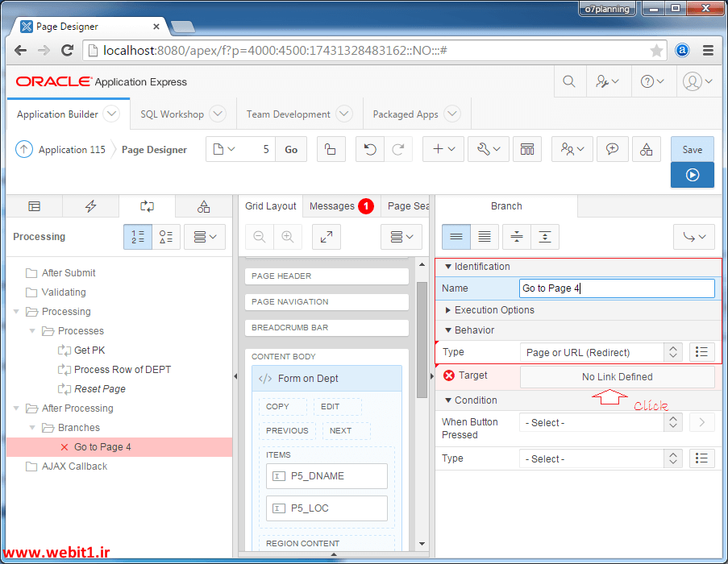Click the Undo icon in the toolbar

tap(369, 149)
